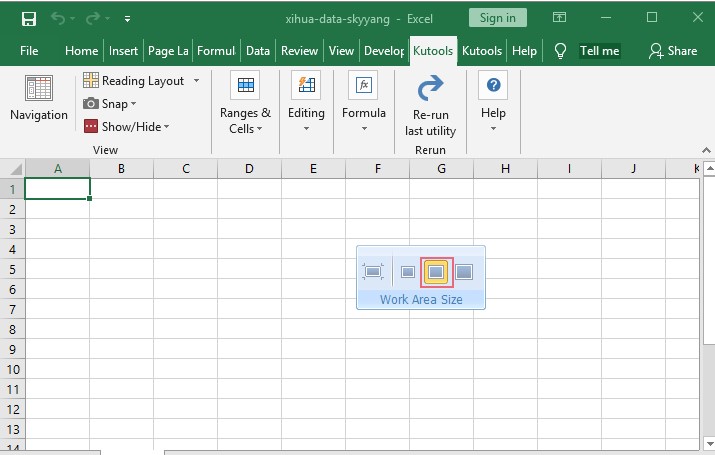
Task: Open the Snap dropdown
Action: (x=109, y=103)
